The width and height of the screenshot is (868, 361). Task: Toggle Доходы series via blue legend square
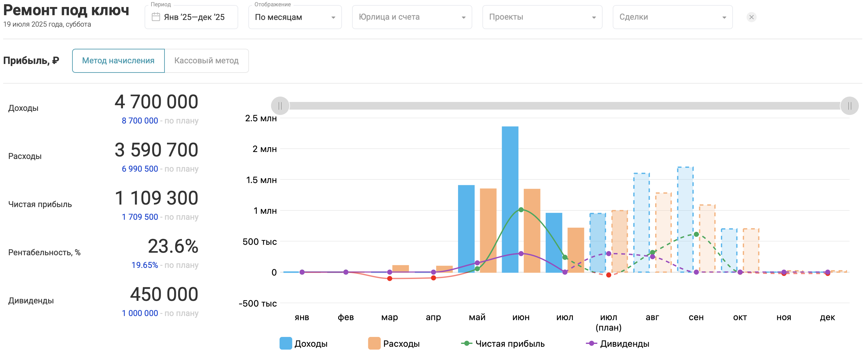pos(285,343)
